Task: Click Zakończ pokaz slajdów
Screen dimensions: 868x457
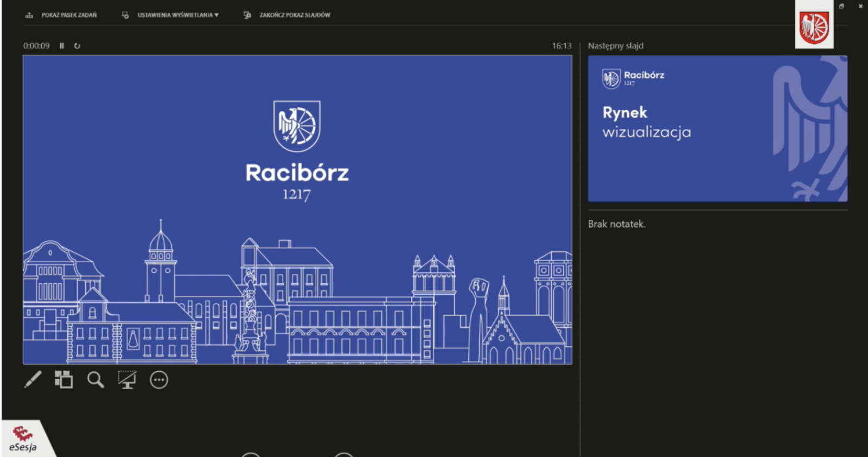Action: (294, 15)
